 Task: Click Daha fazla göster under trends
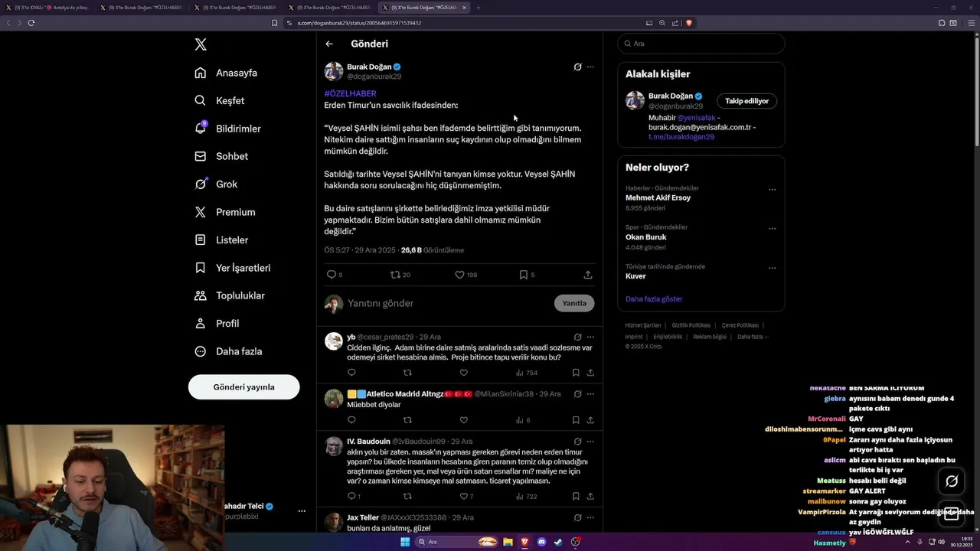click(x=654, y=299)
